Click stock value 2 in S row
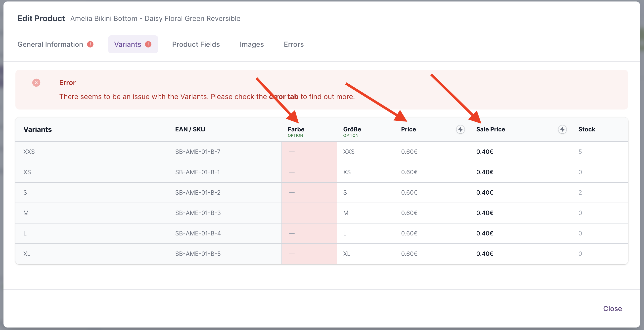This screenshot has width=644, height=330. point(580,192)
